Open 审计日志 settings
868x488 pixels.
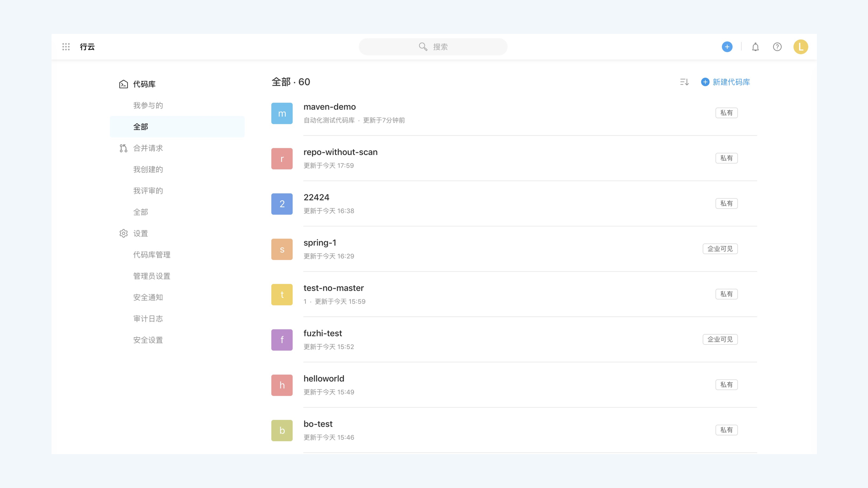click(148, 319)
